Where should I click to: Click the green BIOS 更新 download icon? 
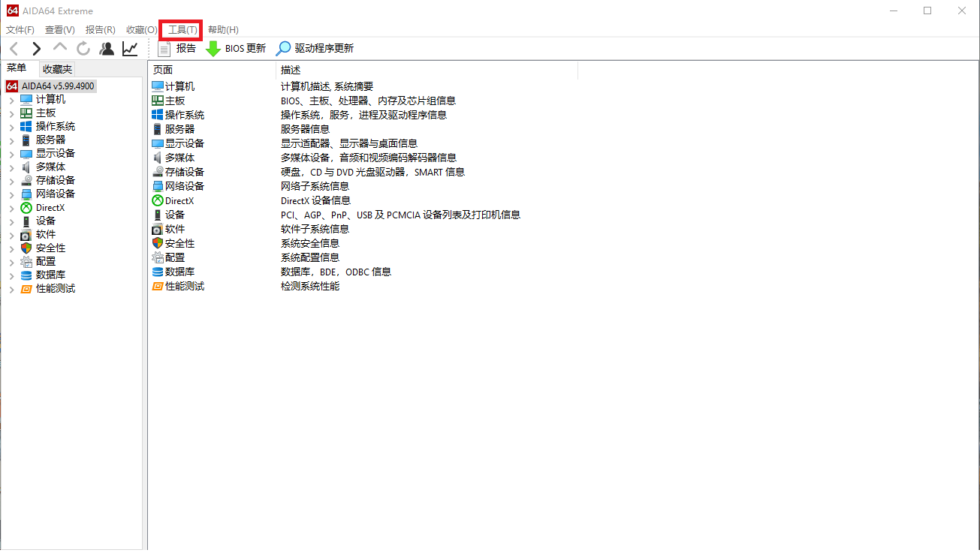213,49
